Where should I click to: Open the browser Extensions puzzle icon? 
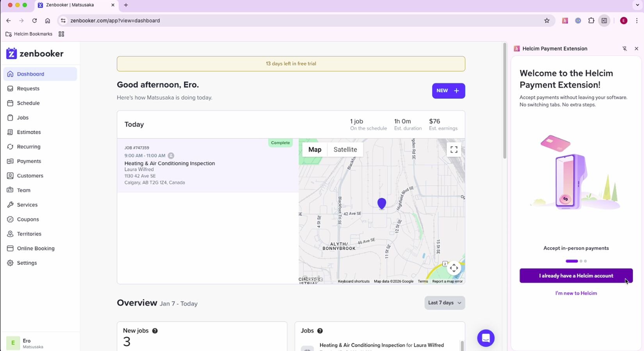pos(591,21)
